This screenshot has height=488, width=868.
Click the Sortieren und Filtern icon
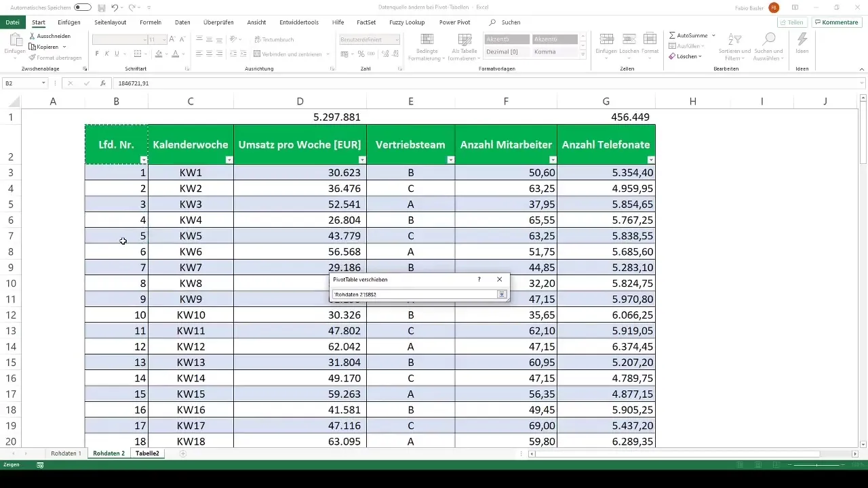tap(734, 39)
